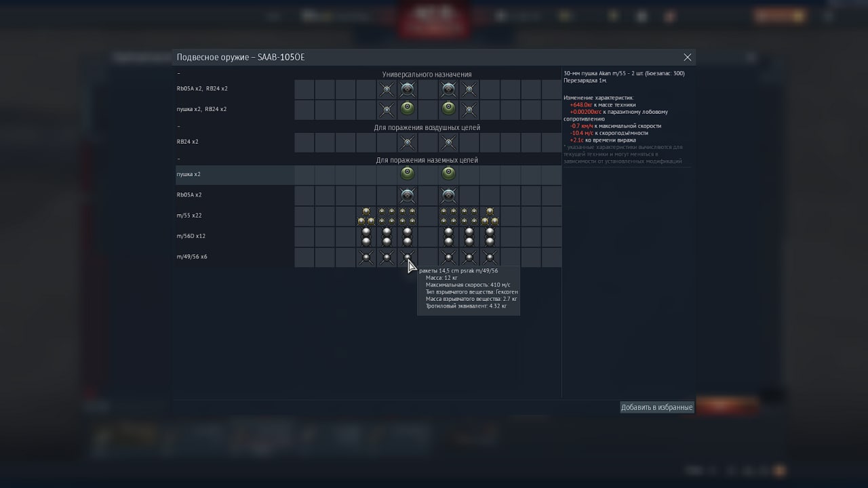This screenshot has width=868, height=488.
Task: Click left RB24 missile in Rb05A x2, RB24 x2 row
Action: 387,89
